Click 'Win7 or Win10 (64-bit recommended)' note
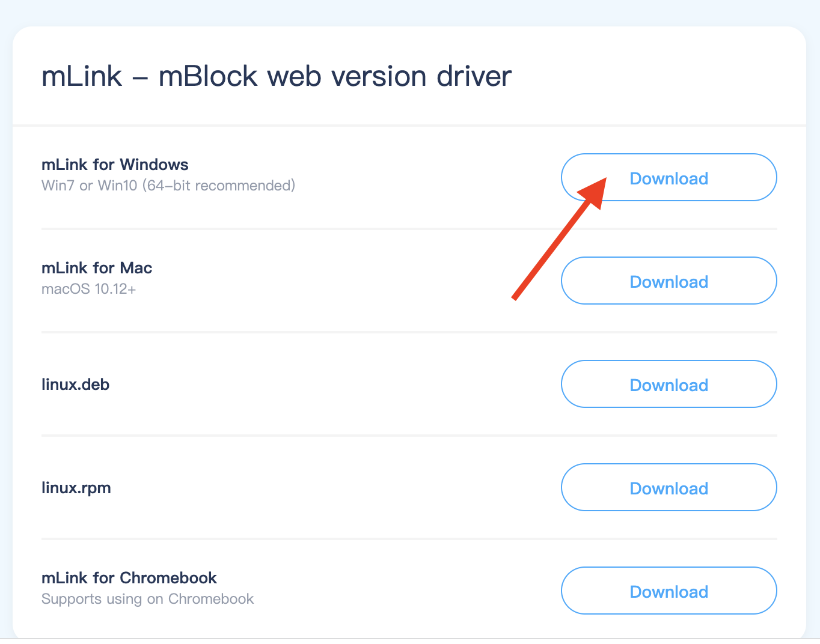Screen dimensions: 820x644 [x=168, y=186]
